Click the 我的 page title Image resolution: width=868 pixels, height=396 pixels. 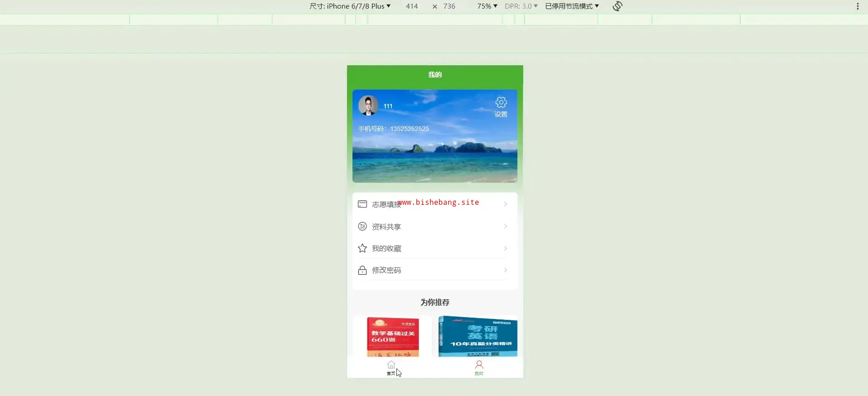(x=435, y=75)
